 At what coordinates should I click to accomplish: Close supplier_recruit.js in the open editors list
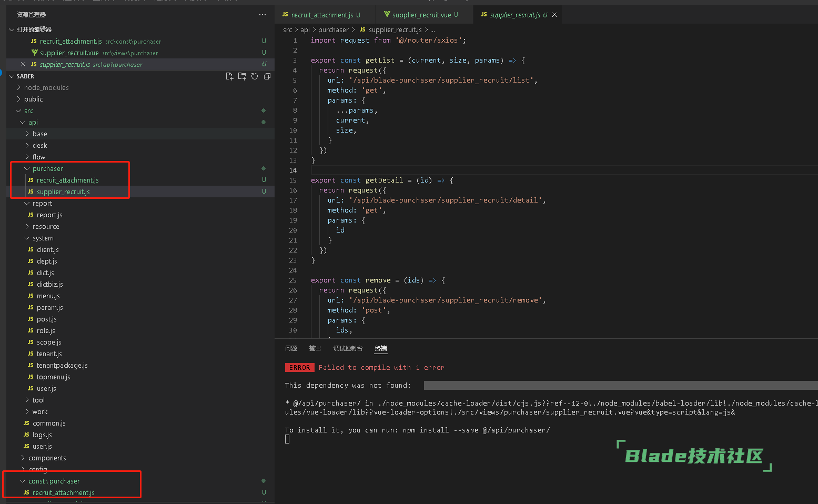23,64
